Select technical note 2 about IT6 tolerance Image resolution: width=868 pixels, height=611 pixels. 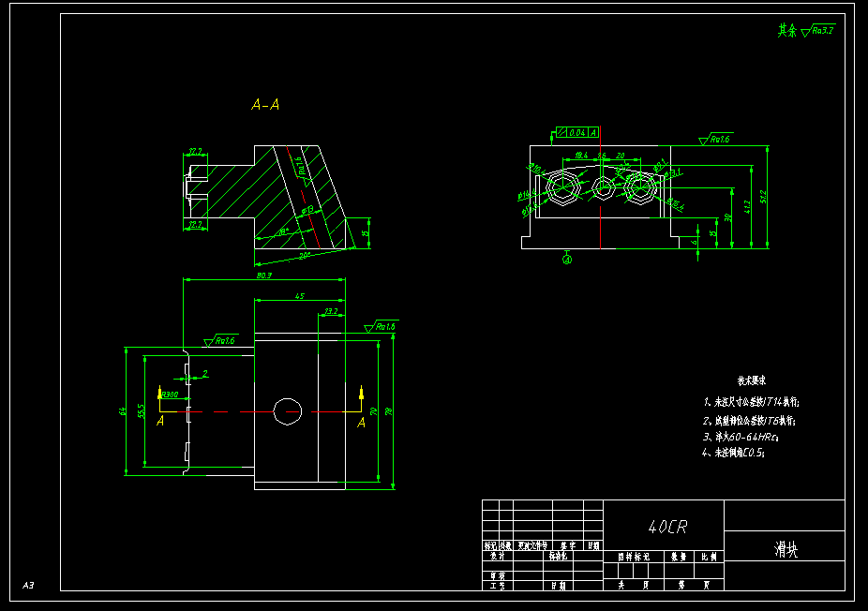point(749,421)
